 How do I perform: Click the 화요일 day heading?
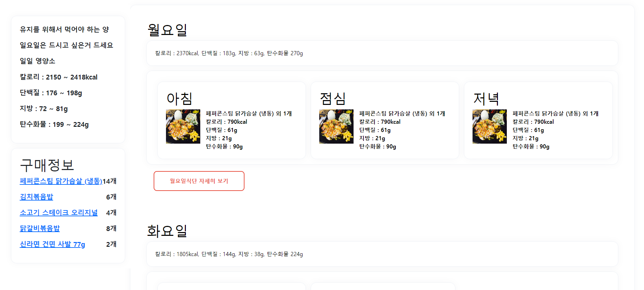[x=167, y=231]
